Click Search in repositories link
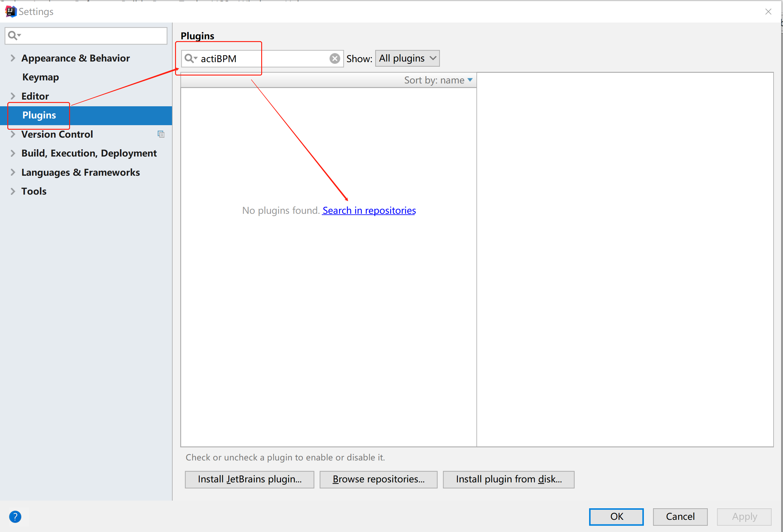The image size is (783, 532). (370, 210)
